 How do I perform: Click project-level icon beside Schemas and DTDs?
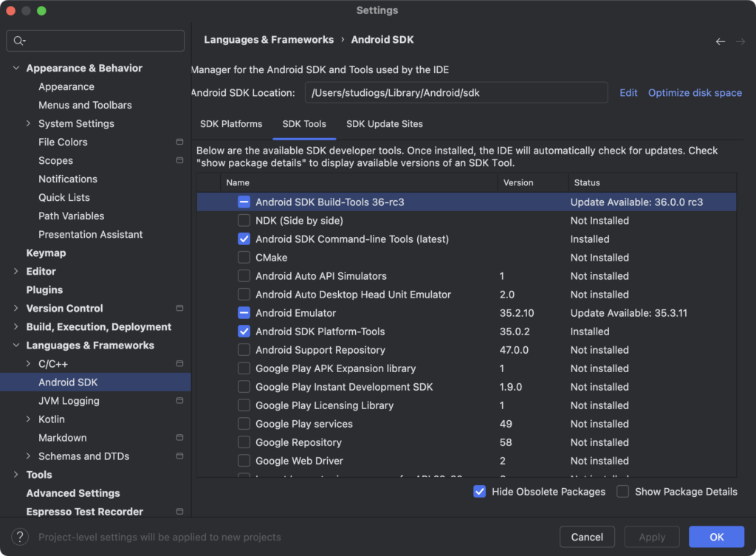pyautogui.click(x=180, y=456)
